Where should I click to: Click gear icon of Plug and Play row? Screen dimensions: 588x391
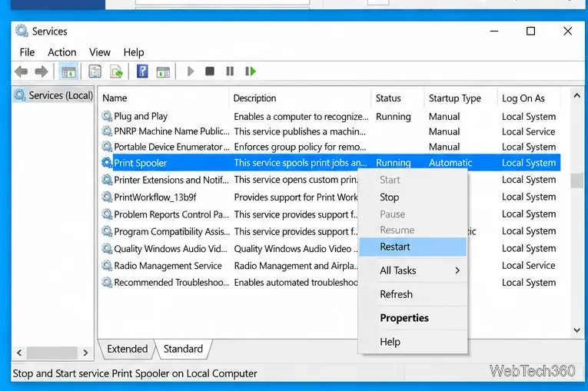(107, 116)
